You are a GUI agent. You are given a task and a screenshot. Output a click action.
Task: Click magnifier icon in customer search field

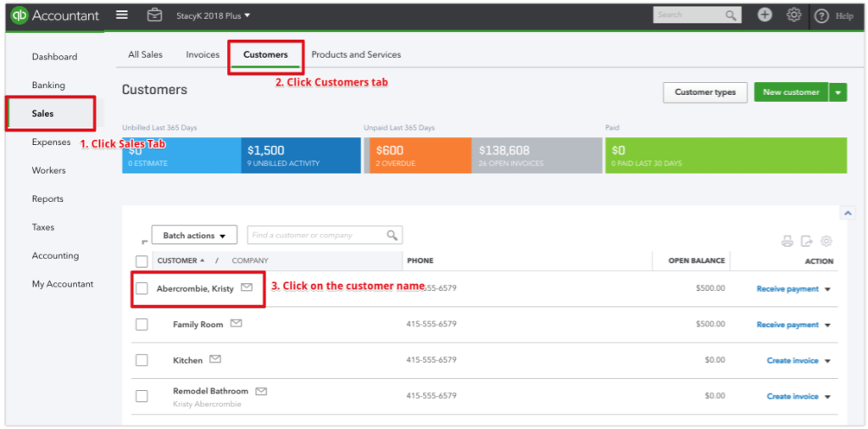392,235
